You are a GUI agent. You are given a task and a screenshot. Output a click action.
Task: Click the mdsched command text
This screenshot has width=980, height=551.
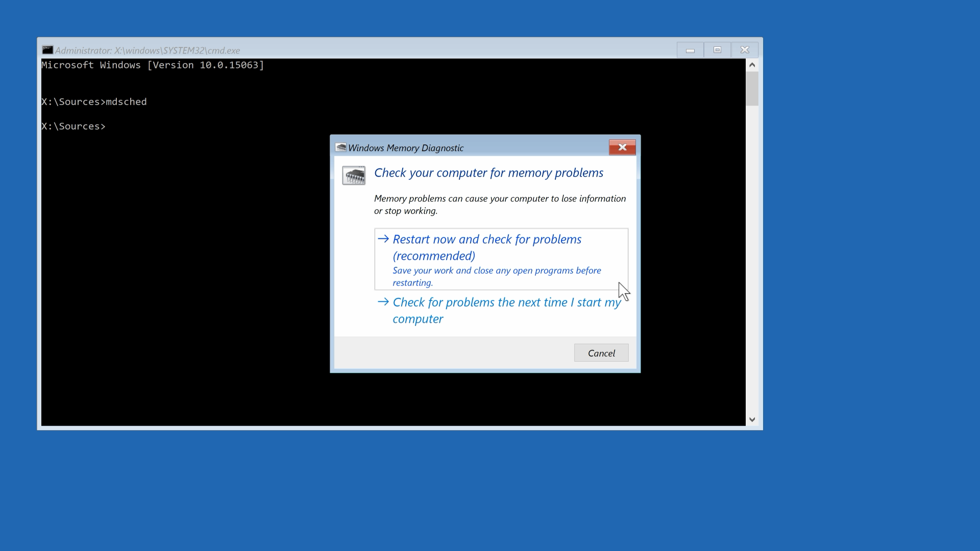(126, 102)
